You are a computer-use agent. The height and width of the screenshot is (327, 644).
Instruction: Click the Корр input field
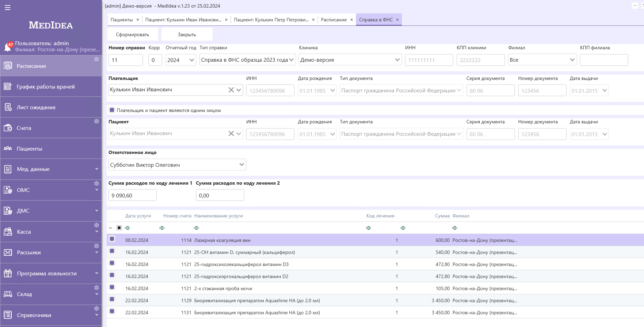coord(155,60)
